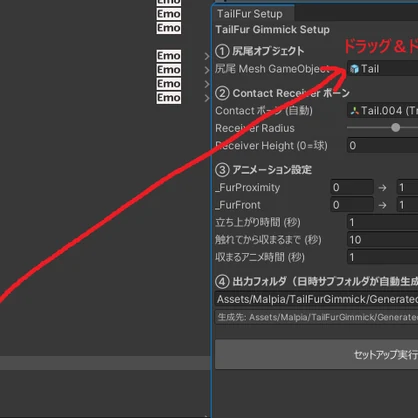Click the 立ち上がり時間 (秒) label
The image size is (418, 418).
(x=258, y=222)
